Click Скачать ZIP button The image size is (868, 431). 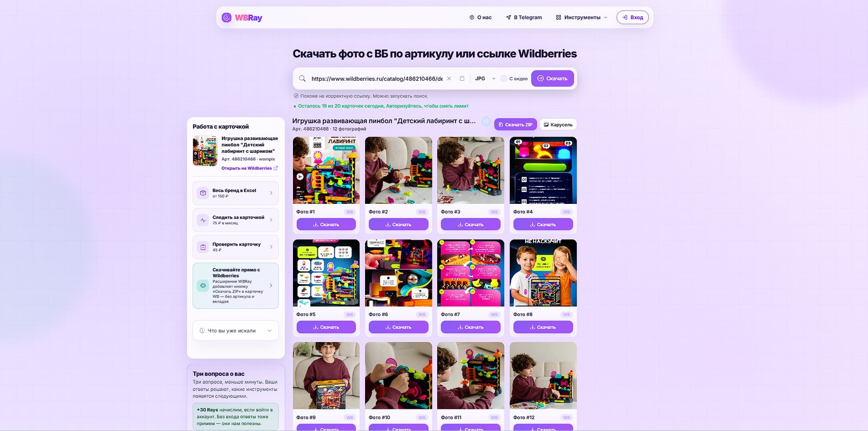point(515,125)
